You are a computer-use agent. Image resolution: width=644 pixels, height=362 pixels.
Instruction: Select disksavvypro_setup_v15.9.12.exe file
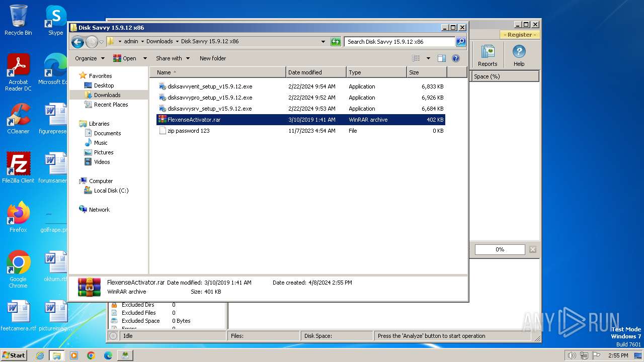pyautogui.click(x=210, y=98)
